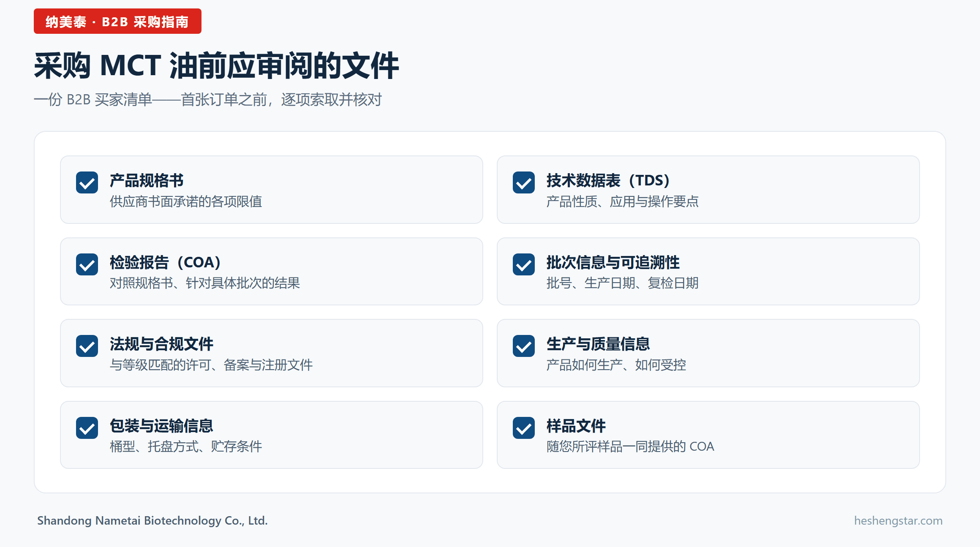Screen dimensions: 980x547
Task: Select the 技术数据表（TDS）heading
Action: (608, 180)
